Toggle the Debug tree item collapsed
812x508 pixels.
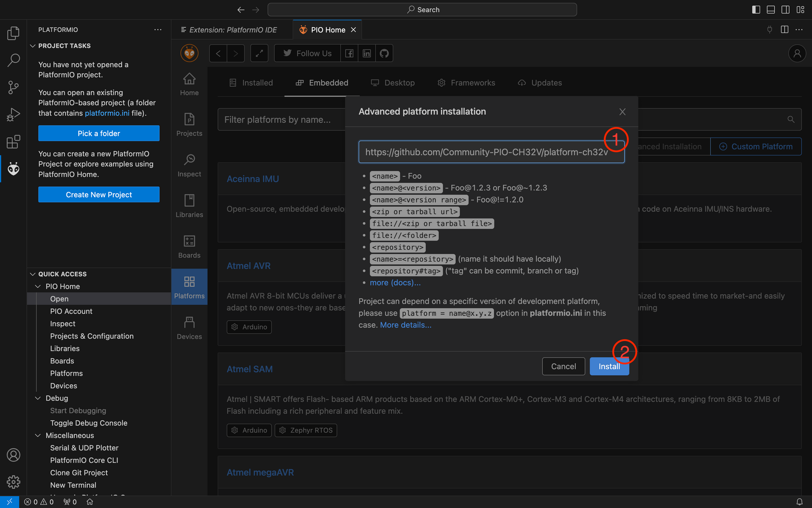coord(36,398)
